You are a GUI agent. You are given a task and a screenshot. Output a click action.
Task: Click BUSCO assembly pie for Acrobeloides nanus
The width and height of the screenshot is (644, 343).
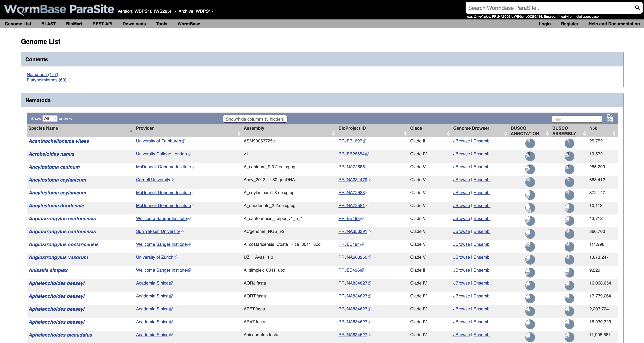click(569, 156)
